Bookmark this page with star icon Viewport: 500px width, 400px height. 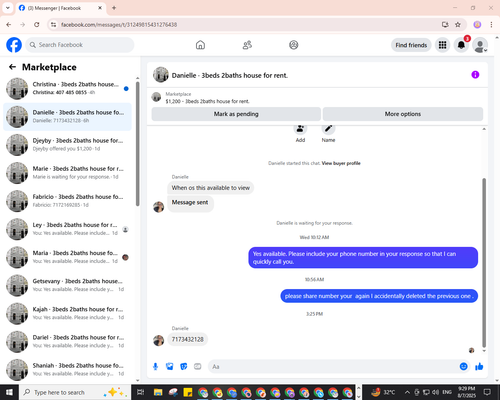click(x=458, y=25)
